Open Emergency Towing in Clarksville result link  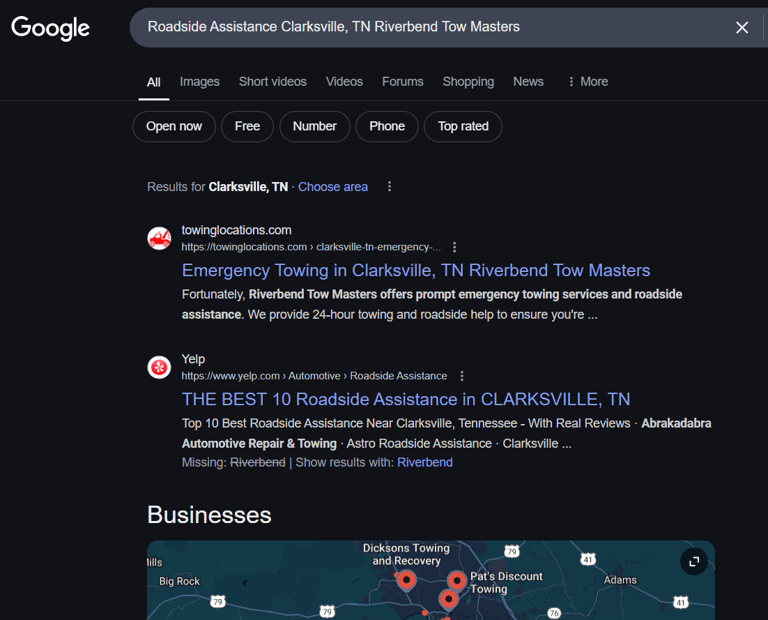point(416,270)
